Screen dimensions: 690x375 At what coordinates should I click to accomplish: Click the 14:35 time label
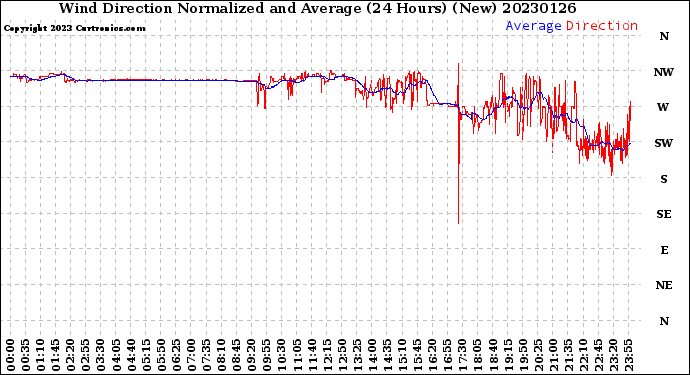click(x=387, y=355)
